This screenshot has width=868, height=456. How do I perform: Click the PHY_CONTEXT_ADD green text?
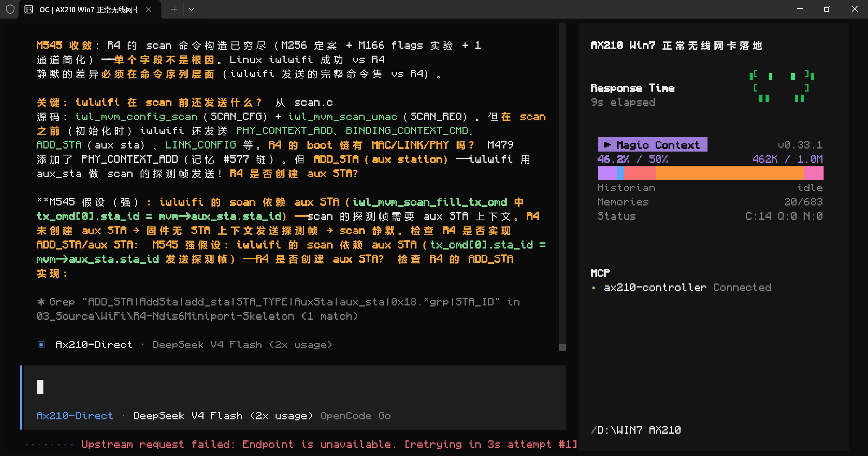pos(284,131)
